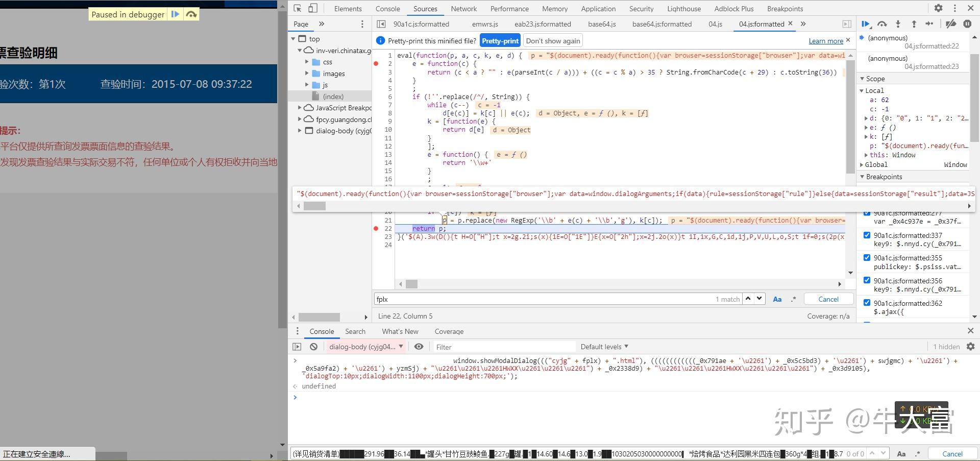Click the inspect element picker icon

pos(298,8)
